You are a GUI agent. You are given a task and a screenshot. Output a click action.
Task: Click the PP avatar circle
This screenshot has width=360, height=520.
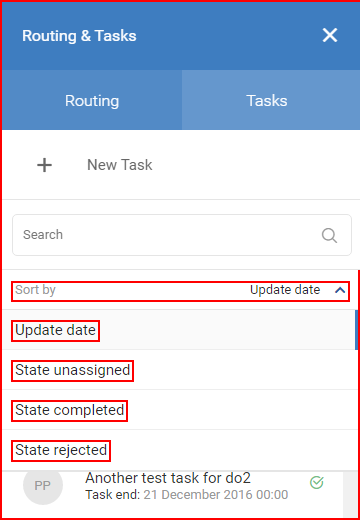click(43, 485)
